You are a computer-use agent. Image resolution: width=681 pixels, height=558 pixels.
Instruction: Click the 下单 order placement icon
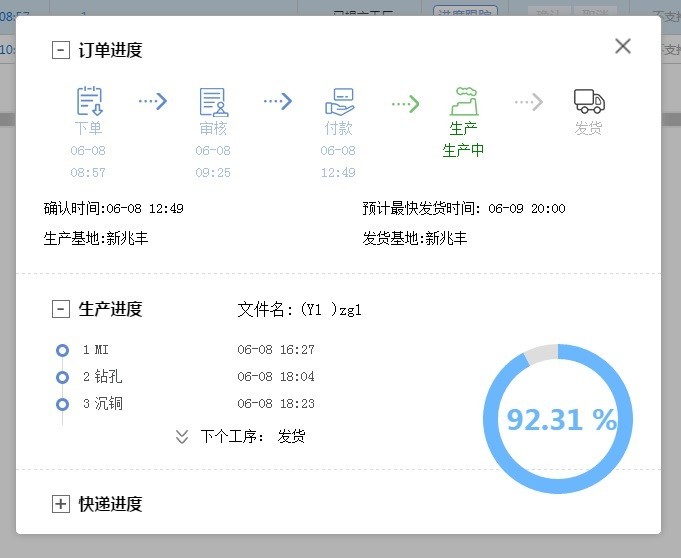click(89, 101)
